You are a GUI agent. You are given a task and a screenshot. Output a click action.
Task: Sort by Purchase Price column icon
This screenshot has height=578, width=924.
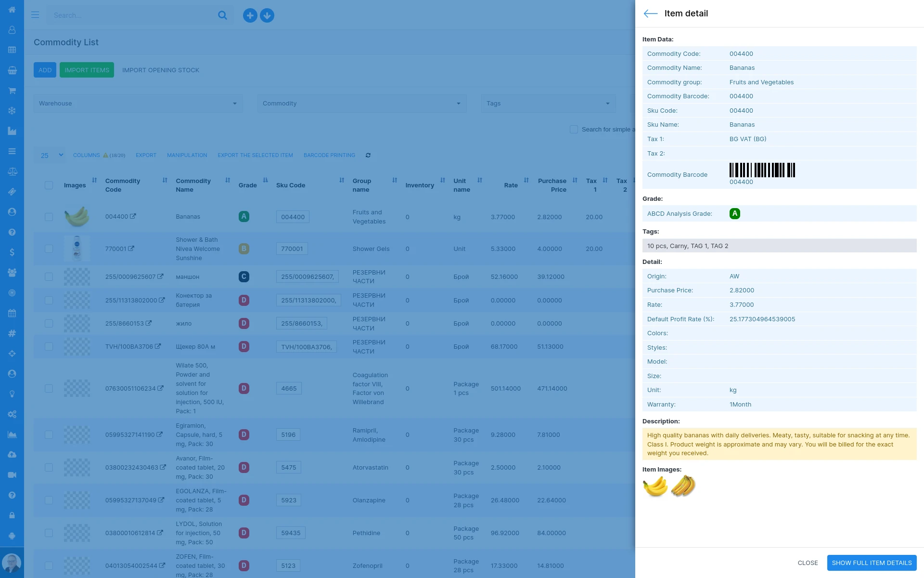coord(575,180)
